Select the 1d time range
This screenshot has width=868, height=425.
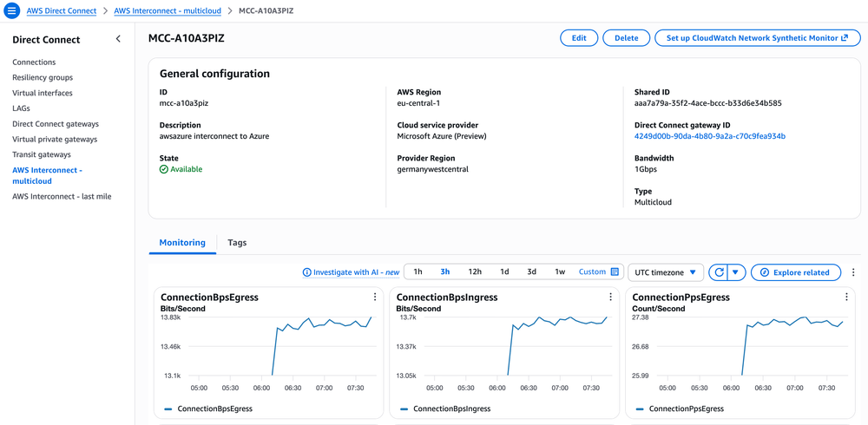504,271
